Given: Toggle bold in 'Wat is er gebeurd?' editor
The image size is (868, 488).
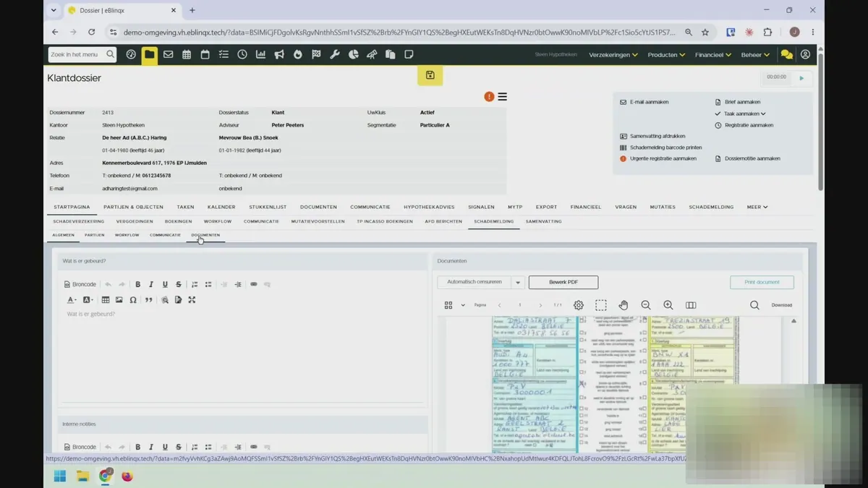Looking at the screenshot, I should tap(138, 284).
